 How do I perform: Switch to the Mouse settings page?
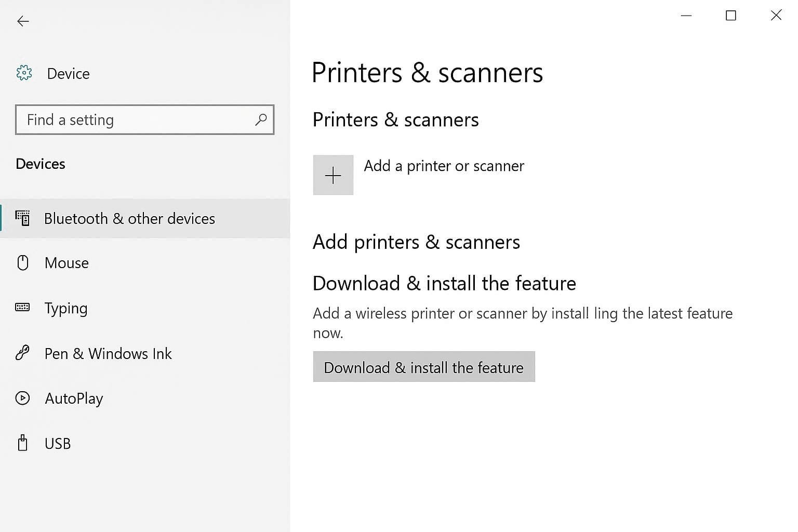coord(66,263)
